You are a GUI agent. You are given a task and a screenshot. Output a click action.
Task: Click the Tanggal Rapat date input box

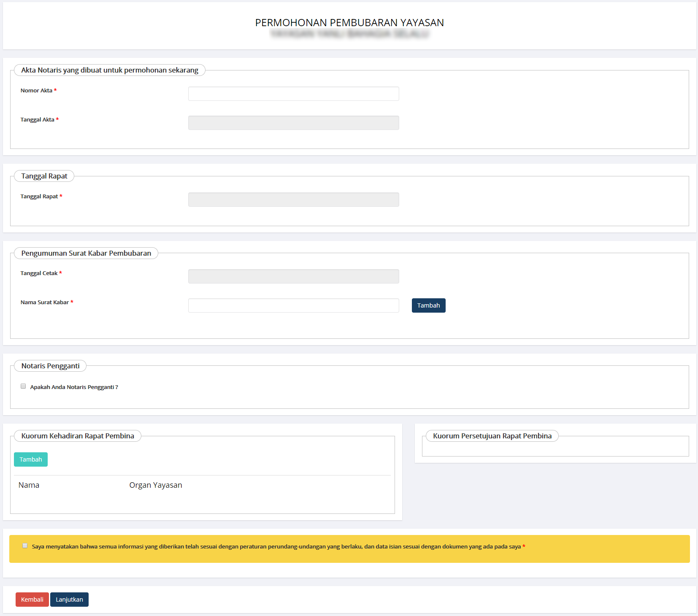pyautogui.click(x=293, y=200)
